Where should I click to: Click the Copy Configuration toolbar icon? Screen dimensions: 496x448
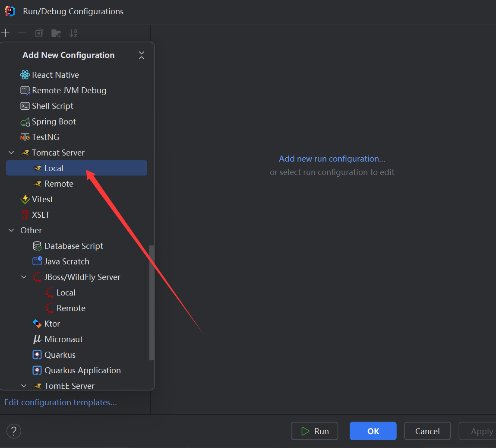pos(39,33)
